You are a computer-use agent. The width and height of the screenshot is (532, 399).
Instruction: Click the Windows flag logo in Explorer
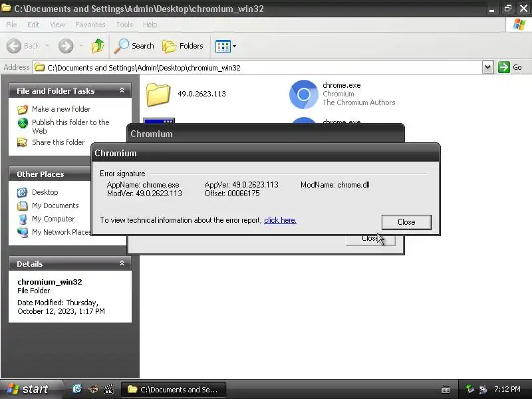[519, 25]
